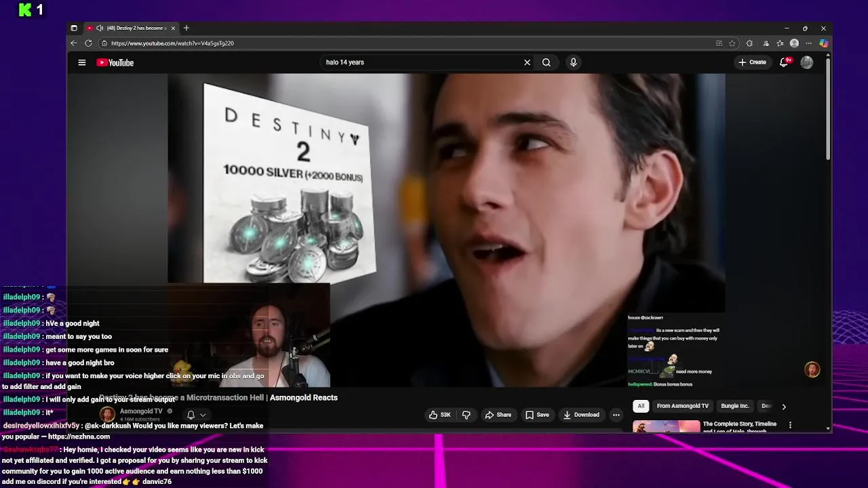Open the YouTube notifications bell
The height and width of the screenshot is (488, 868).
(x=784, y=62)
